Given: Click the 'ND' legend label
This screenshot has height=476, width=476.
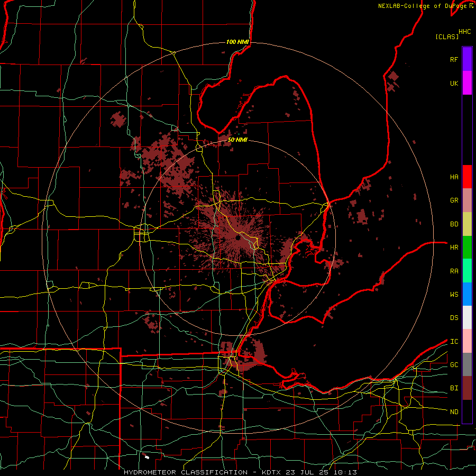Looking at the screenshot, I should [454, 412].
